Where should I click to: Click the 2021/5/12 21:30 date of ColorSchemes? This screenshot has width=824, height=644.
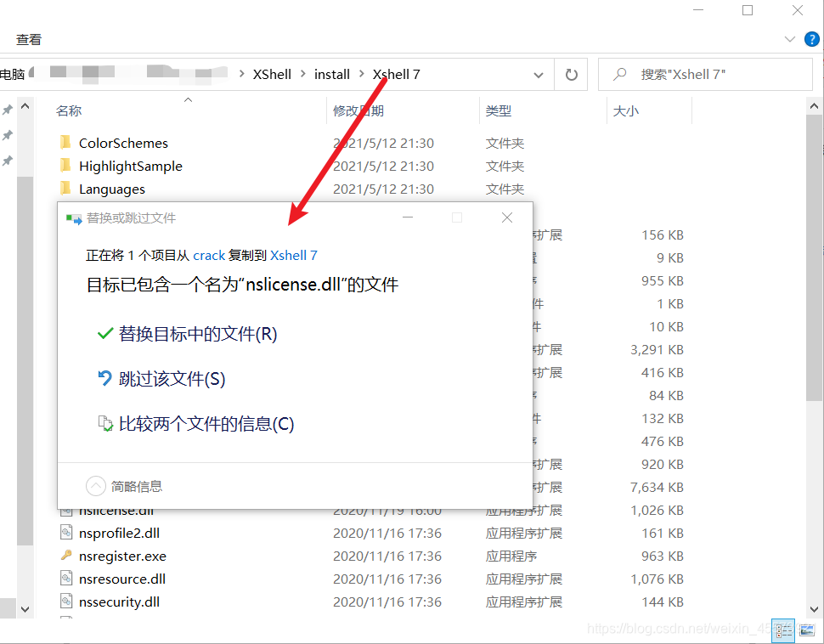point(383,143)
